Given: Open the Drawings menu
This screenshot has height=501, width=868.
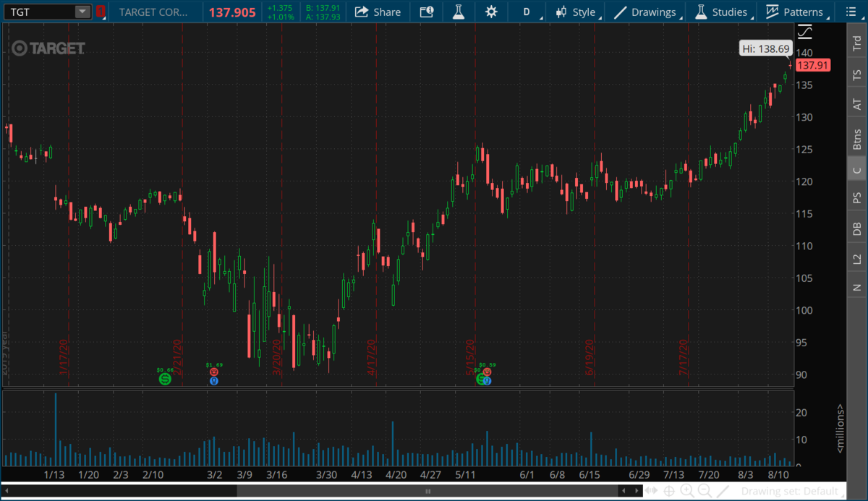Looking at the screenshot, I should coord(649,12).
